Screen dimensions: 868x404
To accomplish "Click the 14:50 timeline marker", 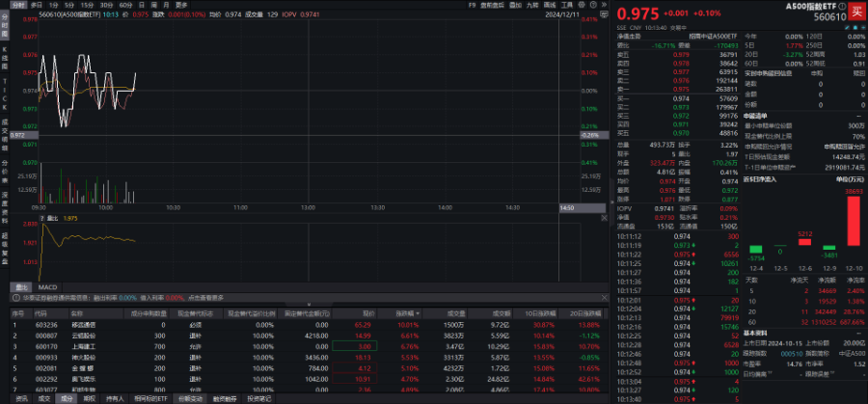I will 567,207.
